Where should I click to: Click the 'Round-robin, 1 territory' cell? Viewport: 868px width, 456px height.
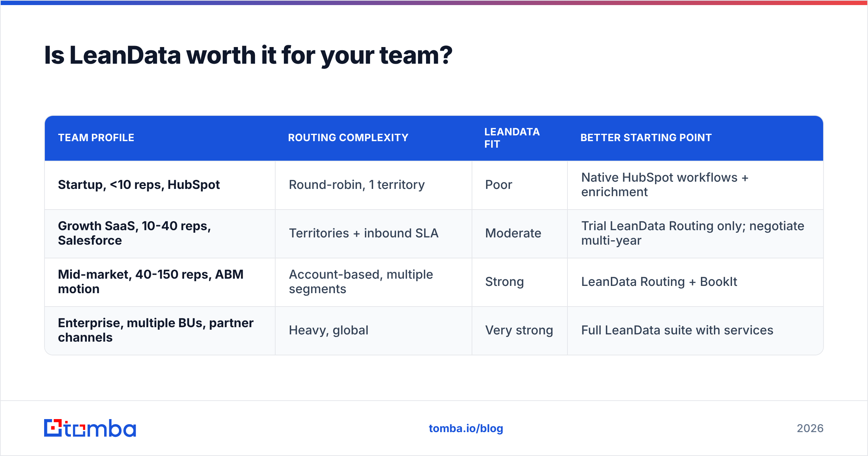(x=374, y=185)
